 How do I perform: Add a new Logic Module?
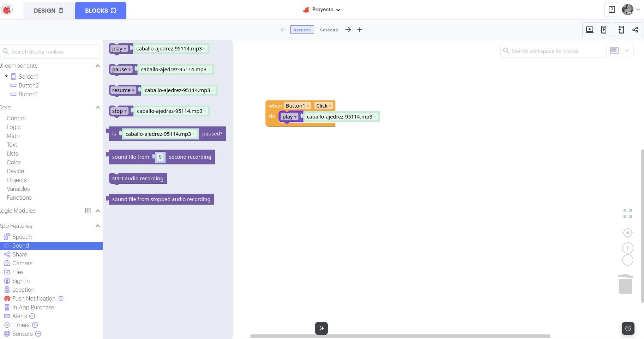88,211
